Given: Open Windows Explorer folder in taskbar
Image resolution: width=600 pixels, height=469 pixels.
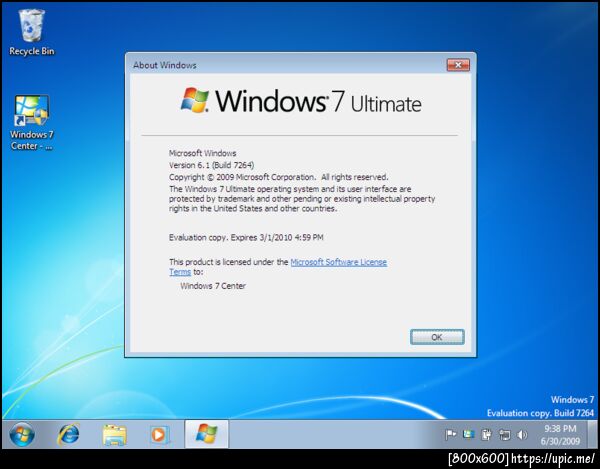Looking at the screenshot, I should click(114, 435).
